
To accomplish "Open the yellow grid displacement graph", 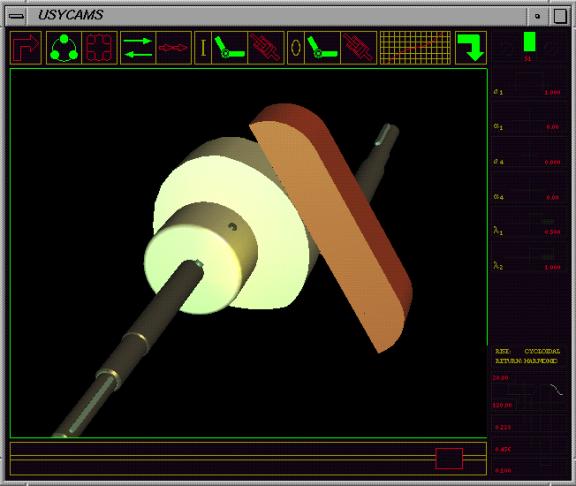I will 415,48.
